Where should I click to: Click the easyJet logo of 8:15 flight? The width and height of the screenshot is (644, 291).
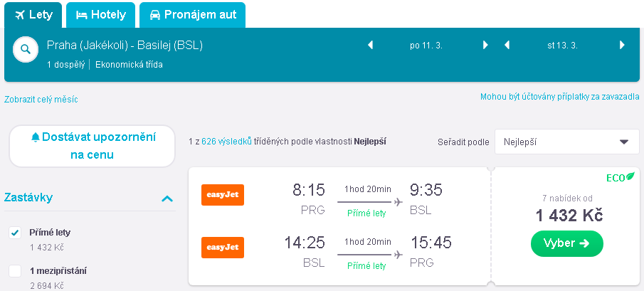point(223,194)
